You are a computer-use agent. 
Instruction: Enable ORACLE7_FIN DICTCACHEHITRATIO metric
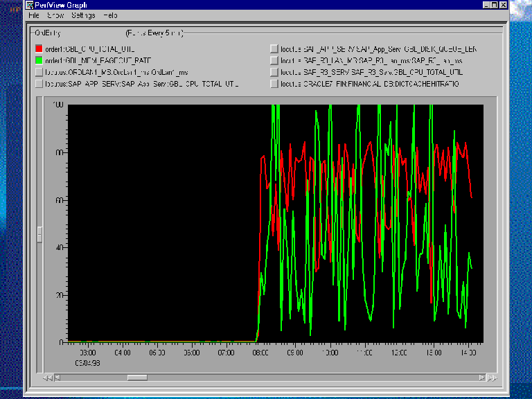[274, 83]
